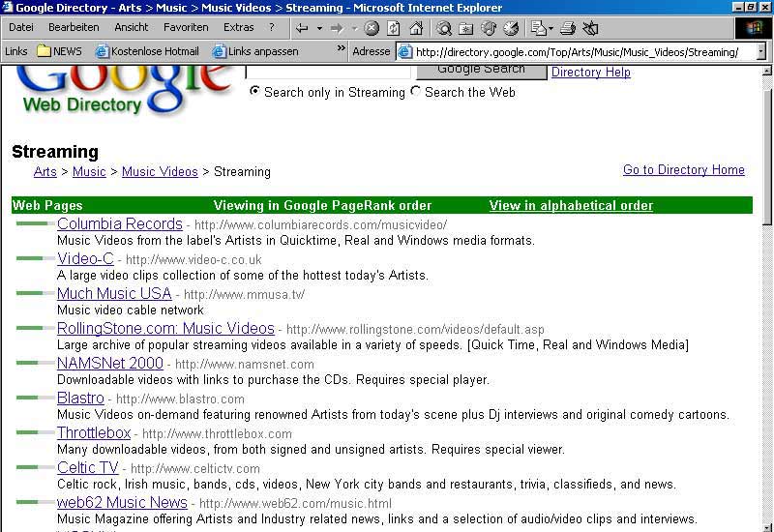The image size is (774, 532).
Task: Click the PageRank bar beside Celtic TV
Action: 35,467
